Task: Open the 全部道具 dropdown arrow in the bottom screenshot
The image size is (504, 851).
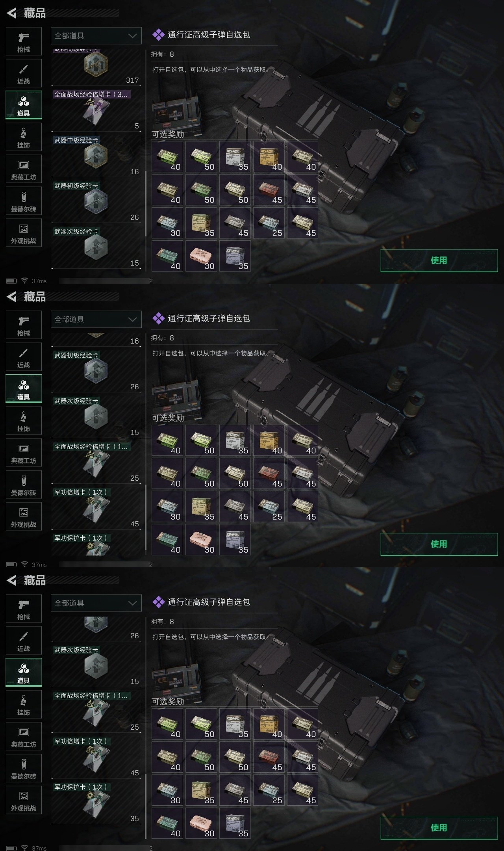Action: (x=132, y=603)
